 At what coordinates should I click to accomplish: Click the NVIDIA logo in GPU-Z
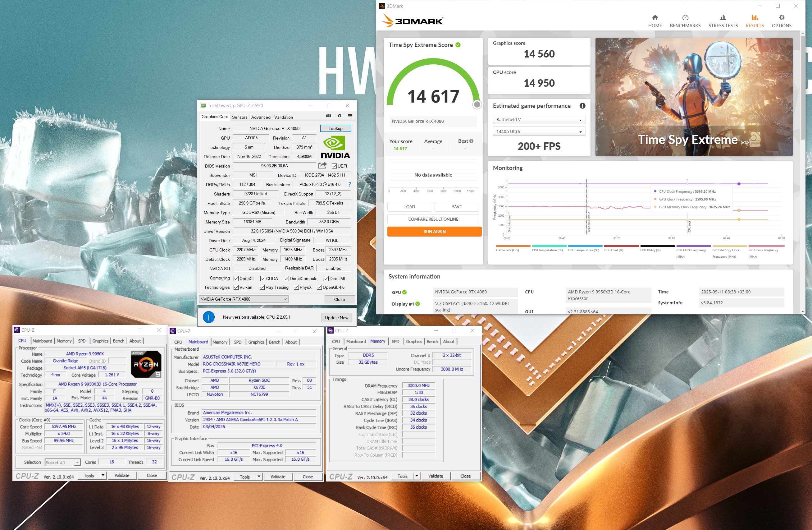click(335, 147)
